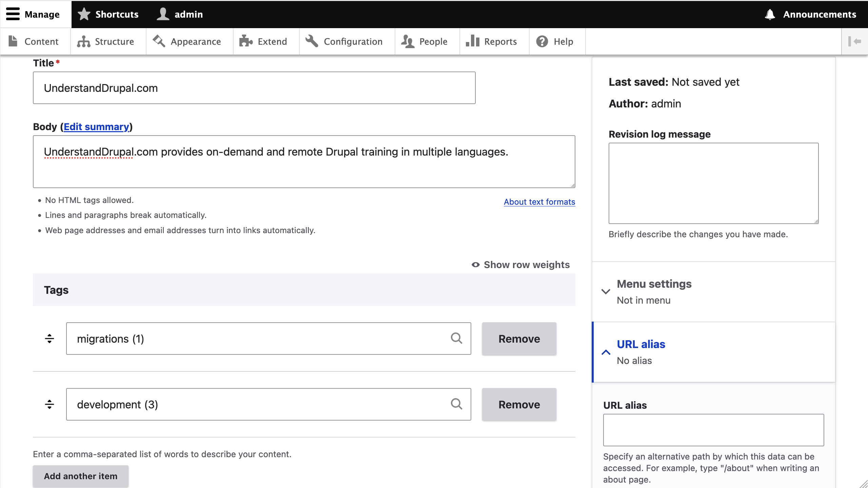868x488 pixels.
Task: Expand the Menu settings section
Action: coord(654,284)
